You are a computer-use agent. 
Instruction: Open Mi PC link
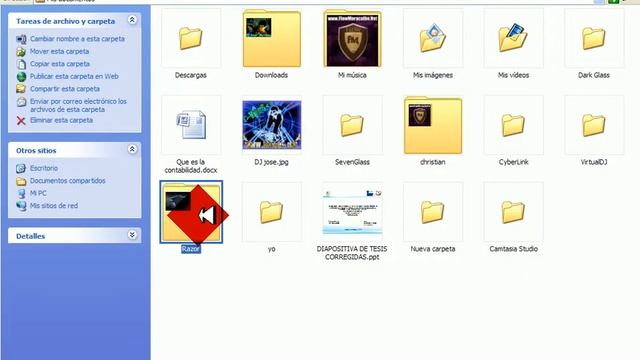click(38, 193)
